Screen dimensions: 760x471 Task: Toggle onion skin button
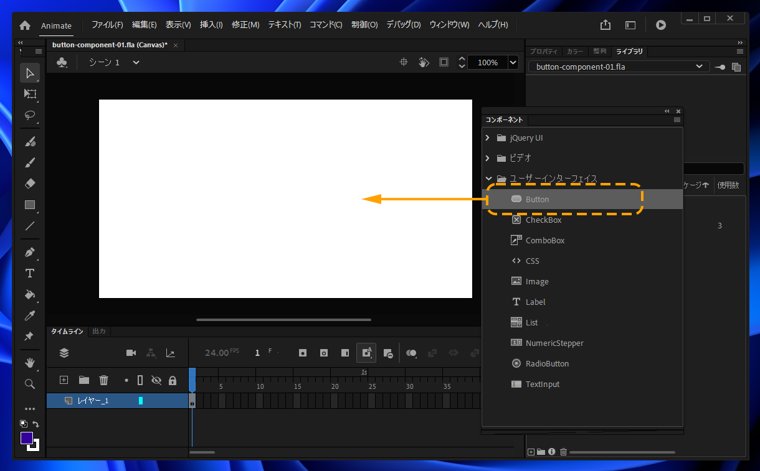(x=411, y=353)
